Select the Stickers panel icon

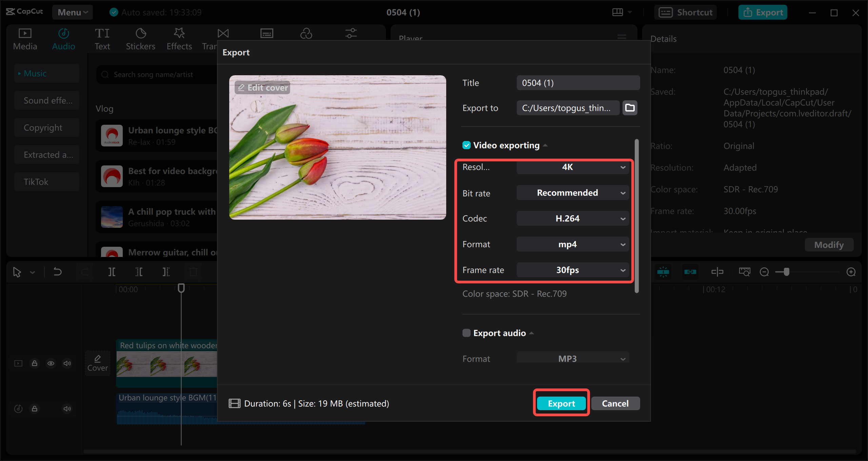(140, 38)
